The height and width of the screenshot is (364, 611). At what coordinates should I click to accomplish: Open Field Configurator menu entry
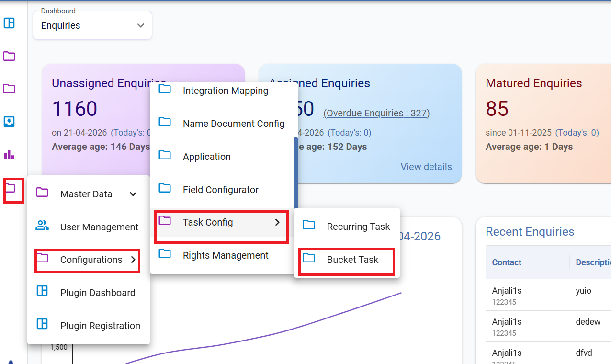pyautogui.click(x=221, y=190)
